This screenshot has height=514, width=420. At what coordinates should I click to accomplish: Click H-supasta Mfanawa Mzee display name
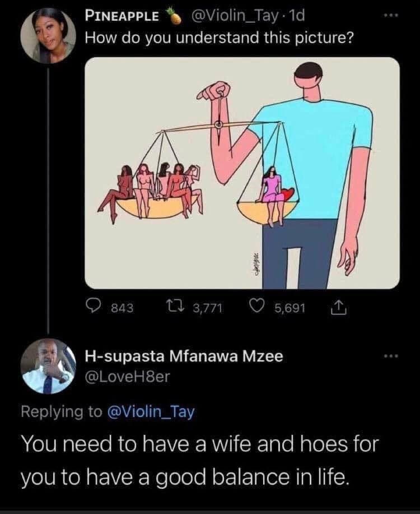(184, 356)
